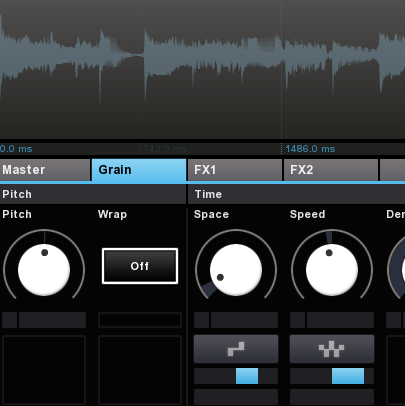Select the step modulation icon under Space
This screenshot has height=406, width=405.
(x=236, y=349)
